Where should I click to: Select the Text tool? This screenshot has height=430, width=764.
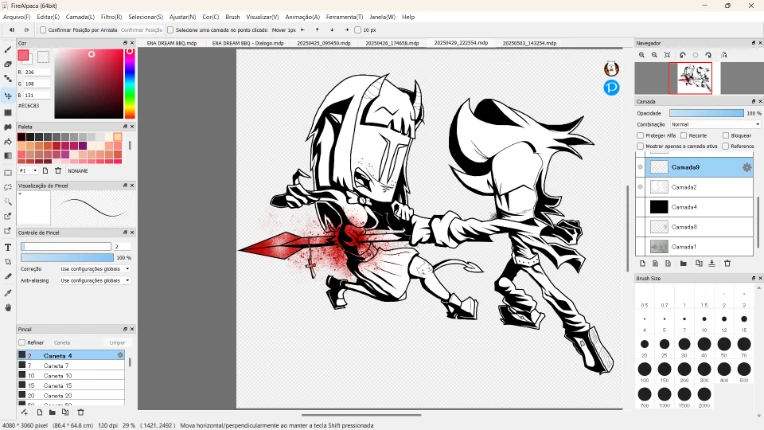coord(8,247)
